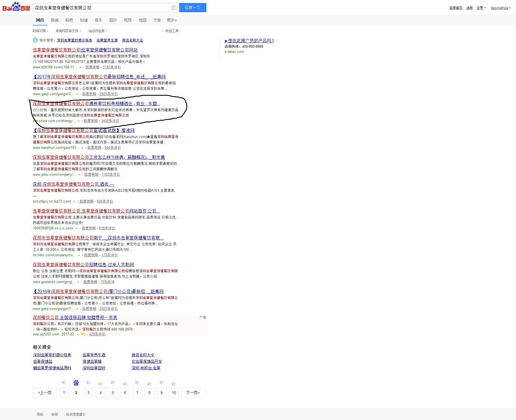Open first result 虫草堂保健餐饮有限公司网站
The width and height of the screenshot is (516, 420).
click(85, 50)
